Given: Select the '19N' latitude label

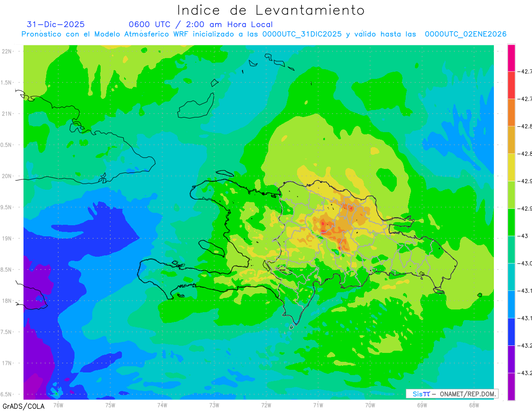Looking at the screenshot, I should pos(7,238).
